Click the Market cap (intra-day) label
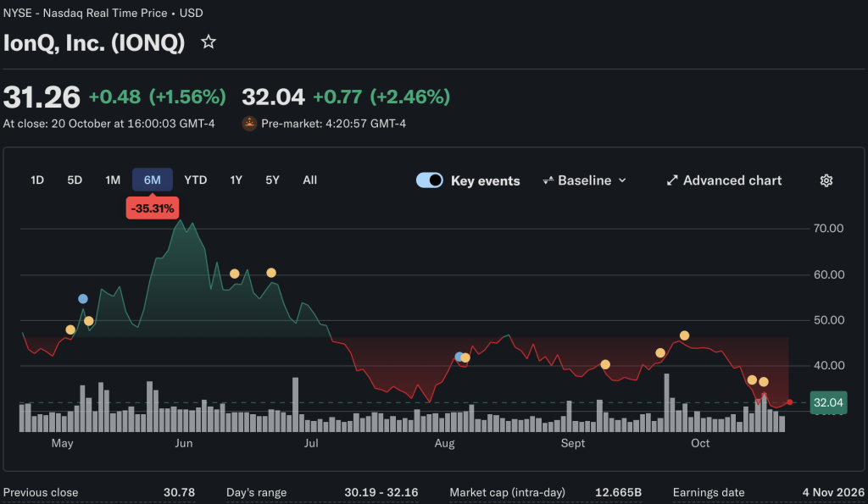The width and height of the screenshot is (868, 504). coord(507,492)
